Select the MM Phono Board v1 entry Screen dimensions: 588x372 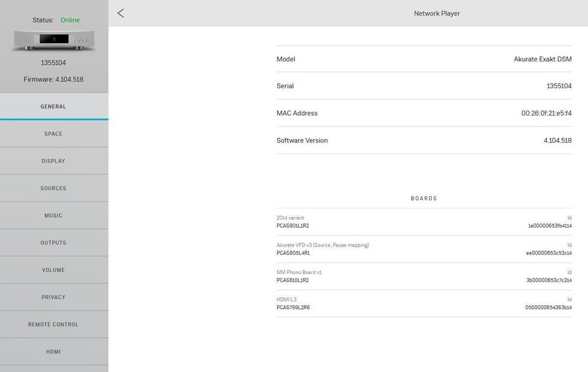point(423,276)
